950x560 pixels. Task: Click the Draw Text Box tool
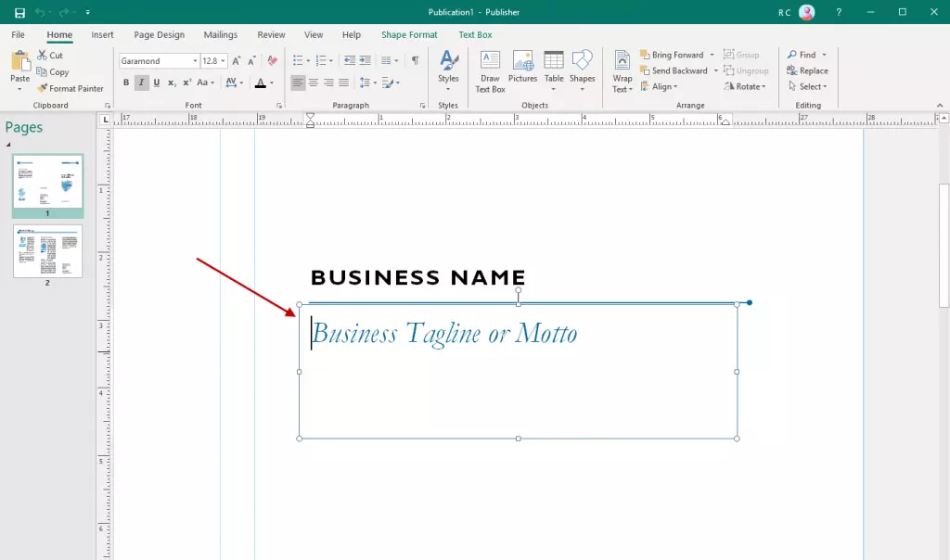(x=490, y=72)
